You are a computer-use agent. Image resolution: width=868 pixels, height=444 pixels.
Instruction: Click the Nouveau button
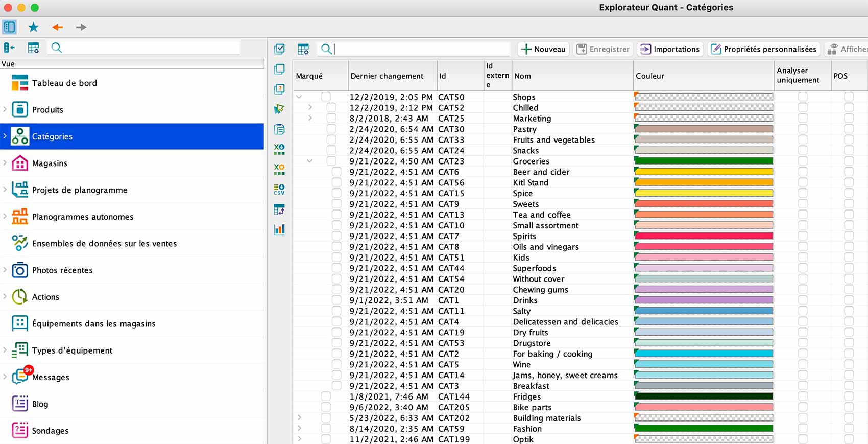(x=543, y=49)
